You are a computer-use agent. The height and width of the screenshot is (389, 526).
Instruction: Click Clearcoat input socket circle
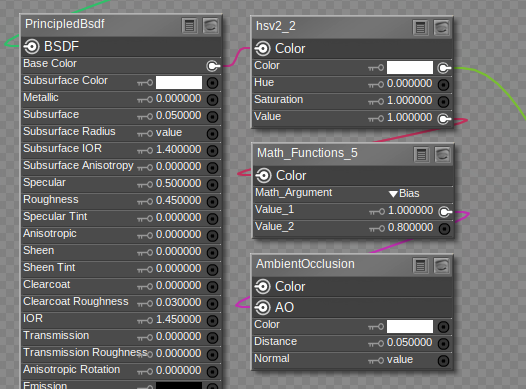point(212,287)
